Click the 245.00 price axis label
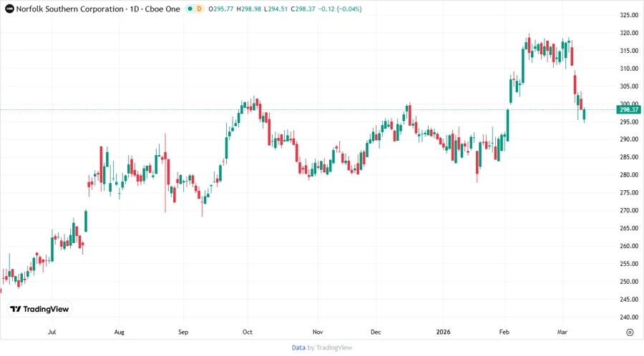Viewport: 644px width, 356px height. (629, 300)
